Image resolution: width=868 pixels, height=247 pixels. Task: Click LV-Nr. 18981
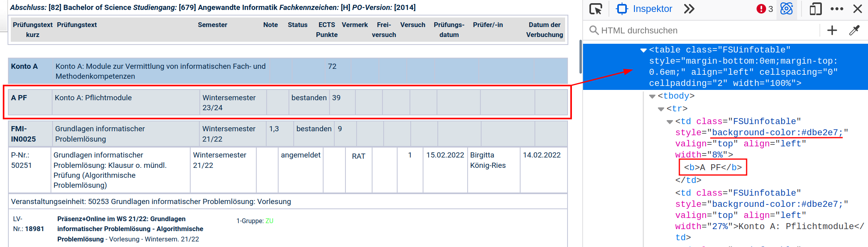coord(29,224)
